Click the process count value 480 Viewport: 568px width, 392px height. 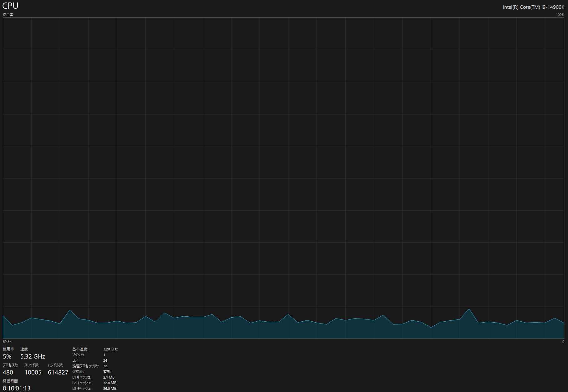8,372
